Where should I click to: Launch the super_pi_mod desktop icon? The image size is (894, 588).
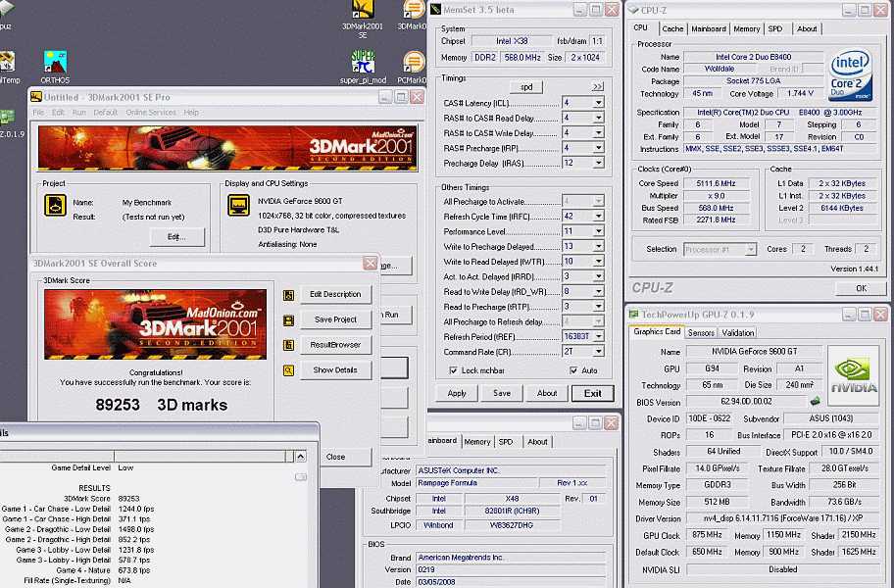pyautogui.click(x=363, y=68)
